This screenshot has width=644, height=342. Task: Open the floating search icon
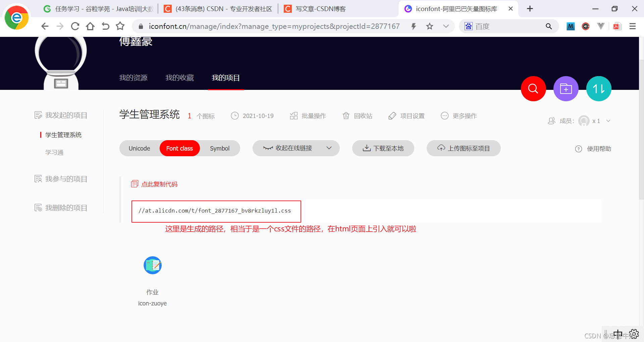point(533,89)
